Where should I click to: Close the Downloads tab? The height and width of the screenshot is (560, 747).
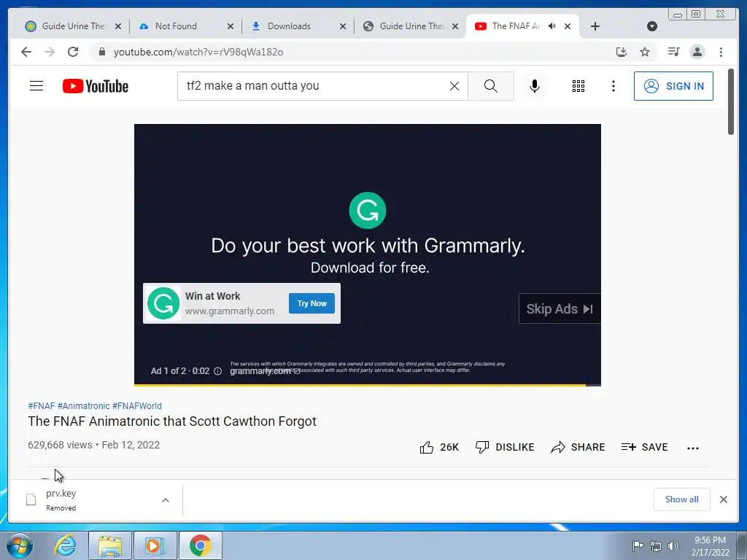343,26
